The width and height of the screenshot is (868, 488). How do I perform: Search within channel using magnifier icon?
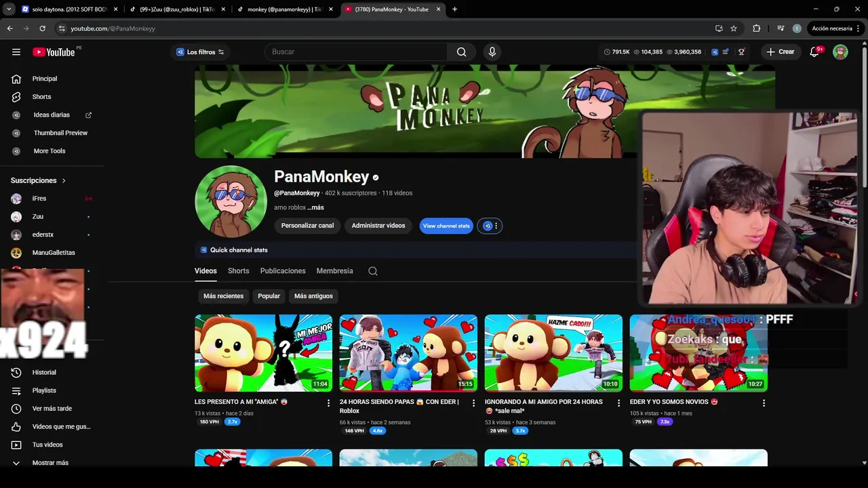point(373,271)
